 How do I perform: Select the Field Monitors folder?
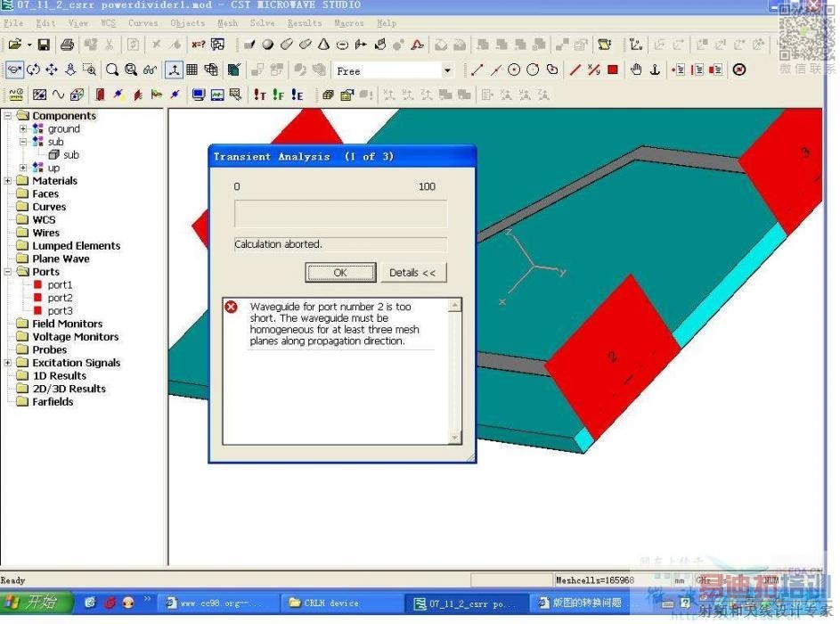[x=67, y=324]
